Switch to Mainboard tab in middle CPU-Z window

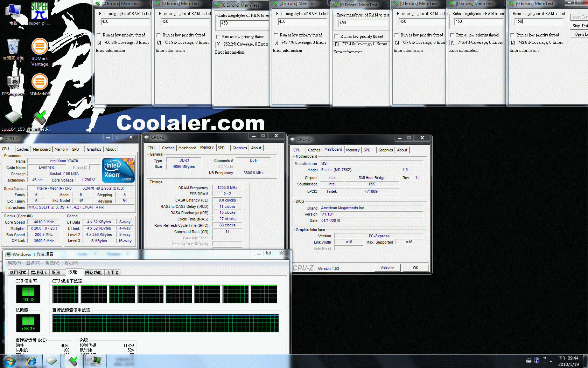[187, 148]
